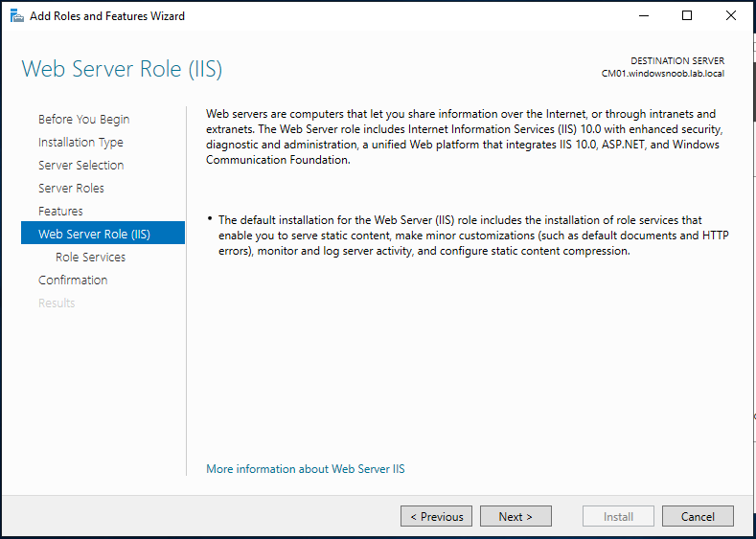Click the Previous button

[x=436, y=516]
